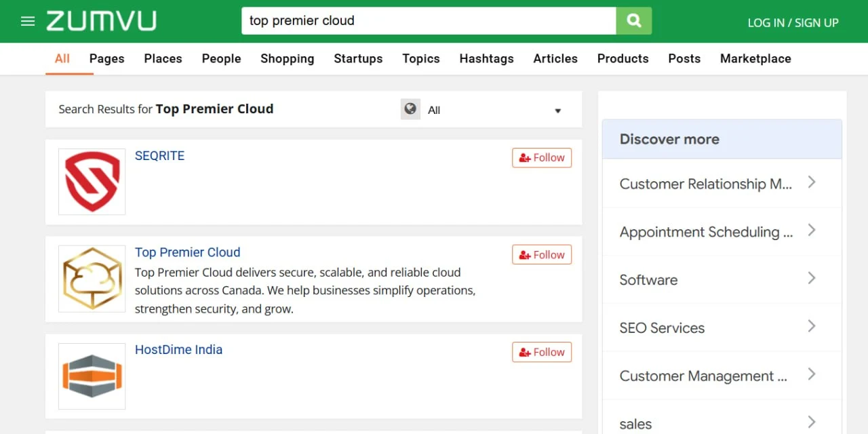This screenshot has height=434, width=868.
Task: Open the SEQRITE title link
Action: [159, 155]
